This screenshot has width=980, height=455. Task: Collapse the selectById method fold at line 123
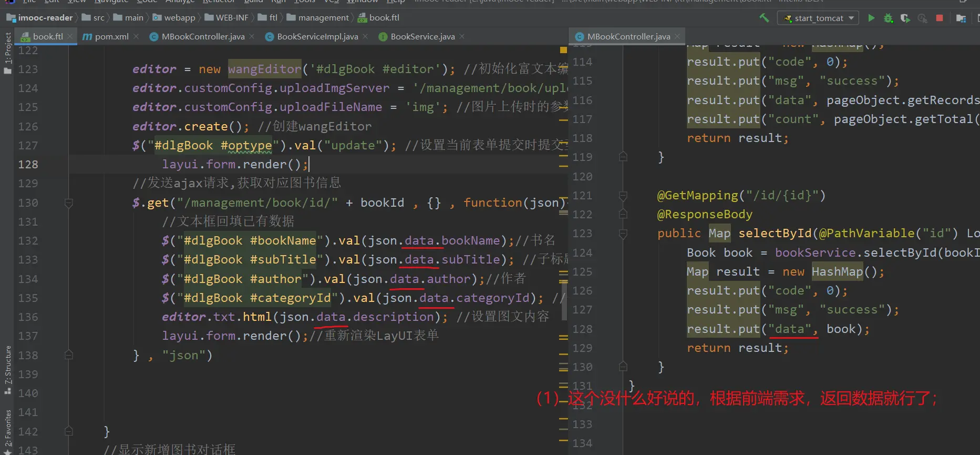pyautogui.click(x=623, y=234)
